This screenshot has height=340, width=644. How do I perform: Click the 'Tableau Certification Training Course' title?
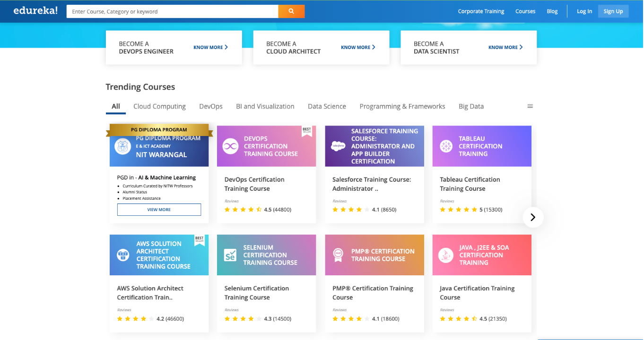[x=470, y=184]
